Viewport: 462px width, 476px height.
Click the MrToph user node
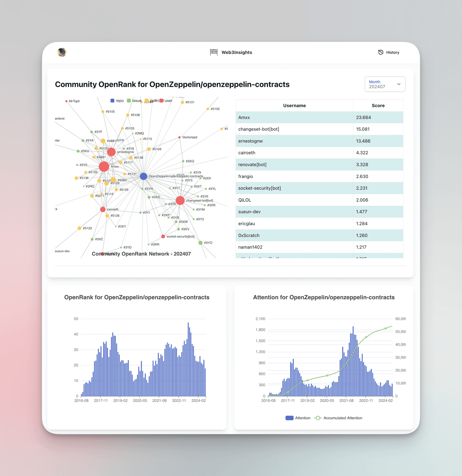click(66, 101)
